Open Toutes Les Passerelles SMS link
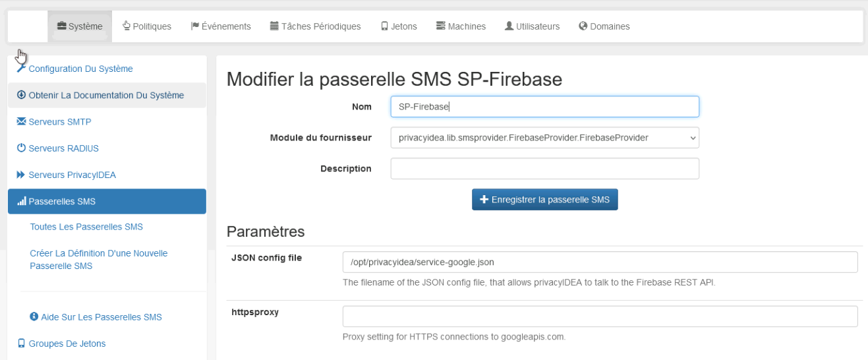868x360 pixels. [86, 227]
